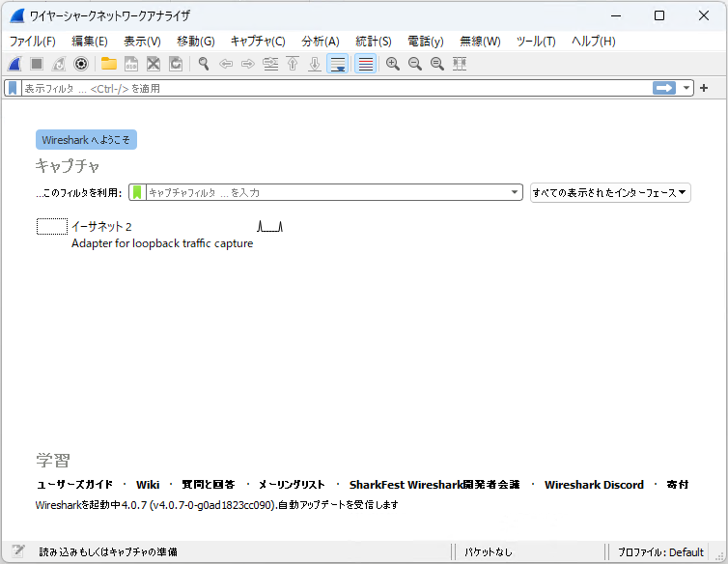Click the Wireshark version 4.0.7 text
Screen dimensions: 728x564
coord(217,504)
